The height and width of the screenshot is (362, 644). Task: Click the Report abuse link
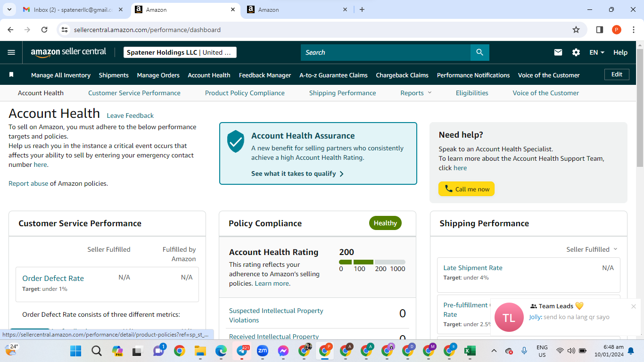coord(28,183)
